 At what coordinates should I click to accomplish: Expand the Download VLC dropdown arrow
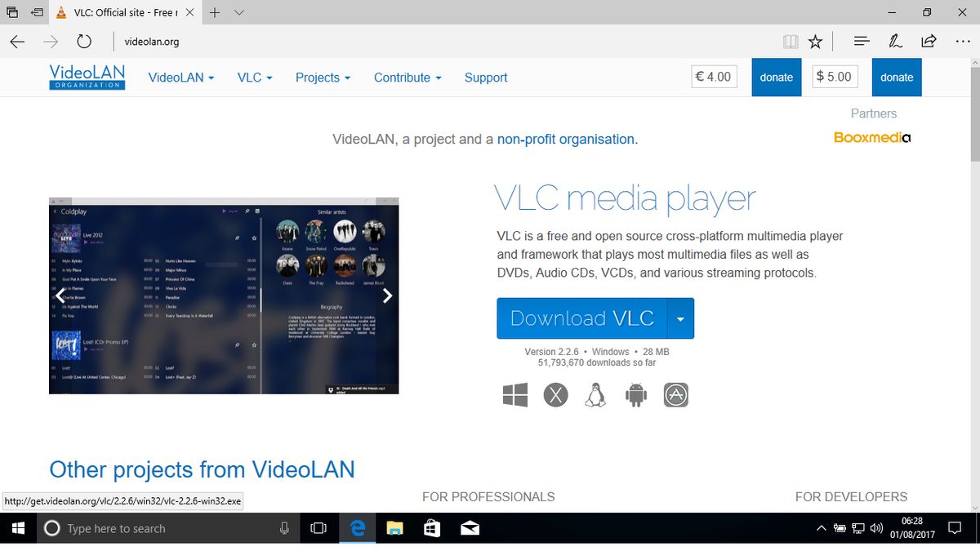click(680, 318)
